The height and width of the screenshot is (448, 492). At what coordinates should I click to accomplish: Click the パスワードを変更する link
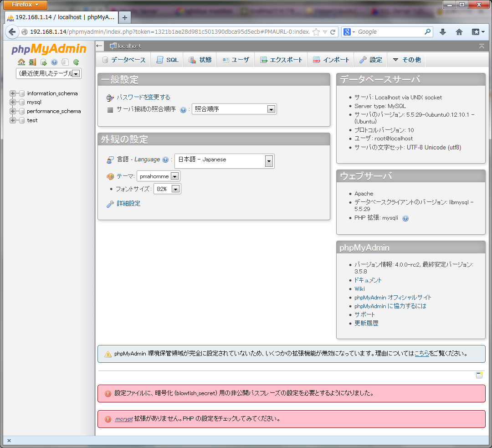tap(143, 98)
